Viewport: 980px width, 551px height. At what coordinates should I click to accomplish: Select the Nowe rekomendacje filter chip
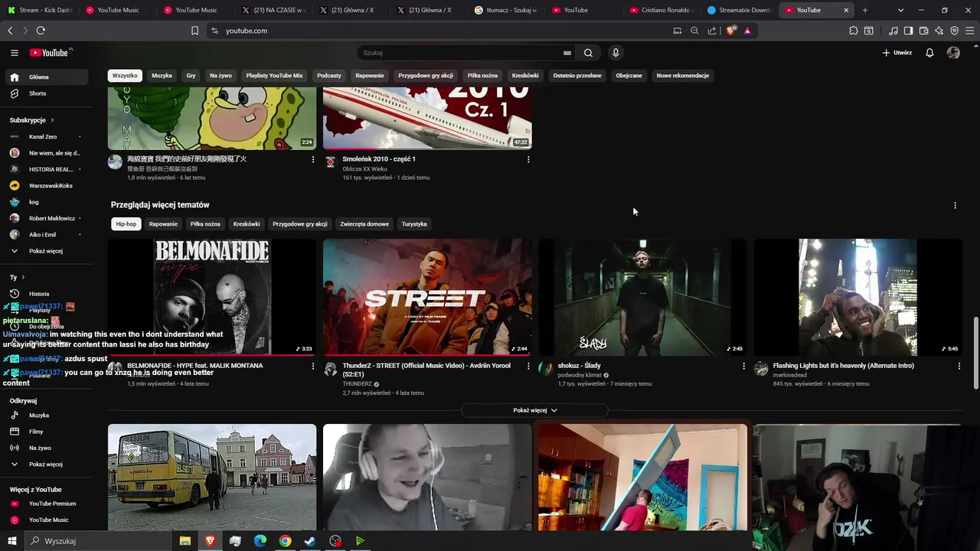[x=683, y=76]
